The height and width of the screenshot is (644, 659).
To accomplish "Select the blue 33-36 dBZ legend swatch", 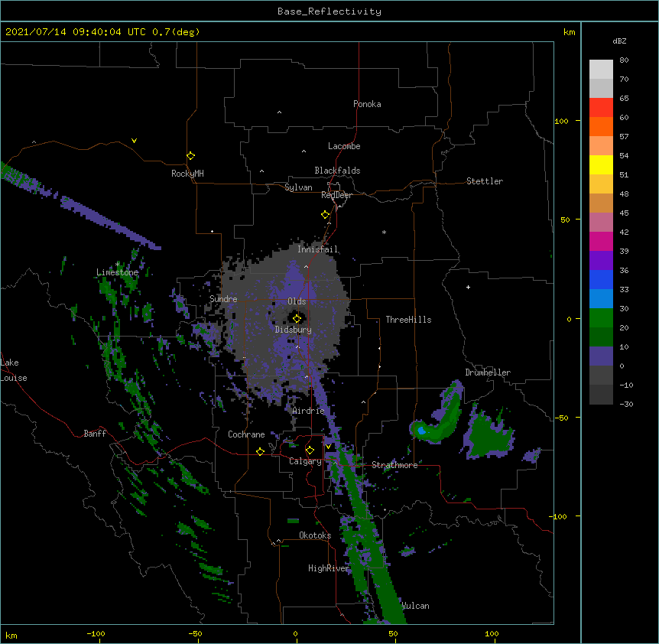I will [601, 279].
